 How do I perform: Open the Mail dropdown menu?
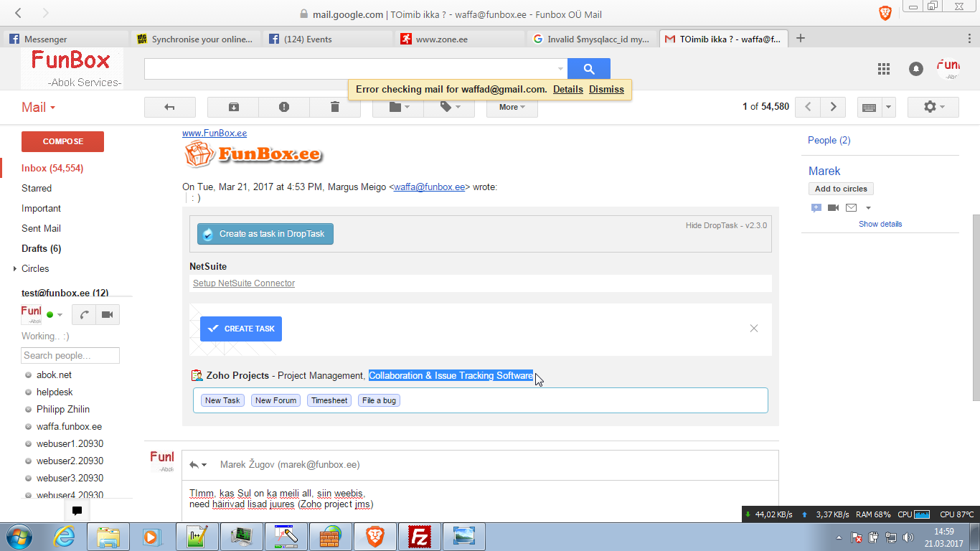coord(39,108)
